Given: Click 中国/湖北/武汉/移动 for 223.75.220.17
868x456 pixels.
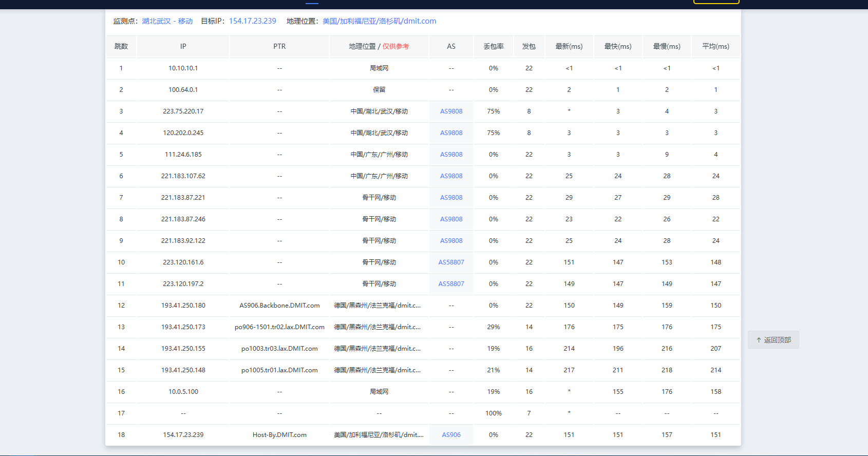Looking at the screenshot, I should 379,111.
